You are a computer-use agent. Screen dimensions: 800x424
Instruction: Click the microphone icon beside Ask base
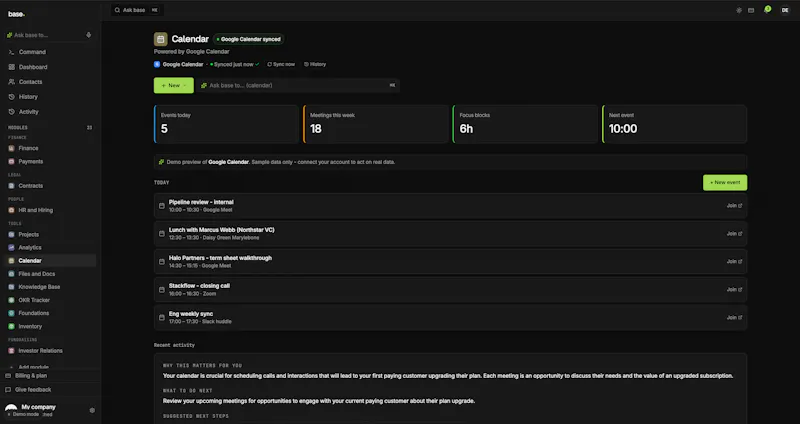88,35
